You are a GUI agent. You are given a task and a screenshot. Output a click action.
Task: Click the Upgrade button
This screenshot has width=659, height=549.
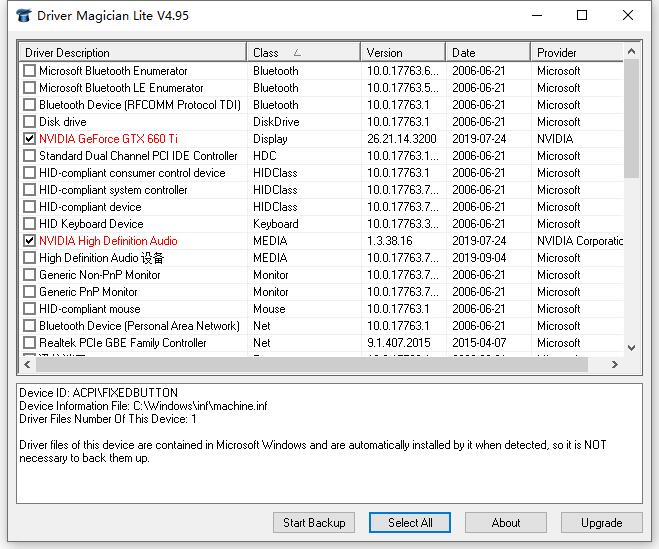click(x=601, y=523)
